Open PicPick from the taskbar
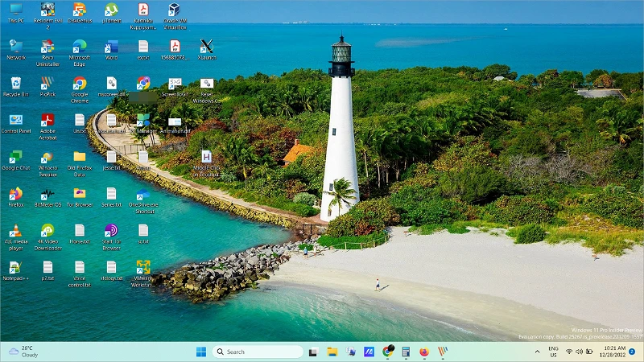 (442, 352)
